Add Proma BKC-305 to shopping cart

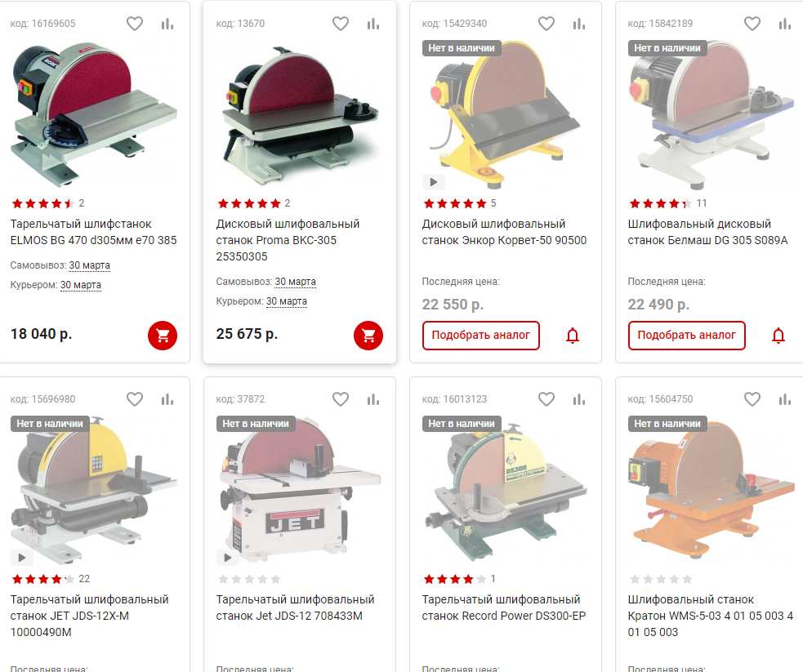coord(368,336)
